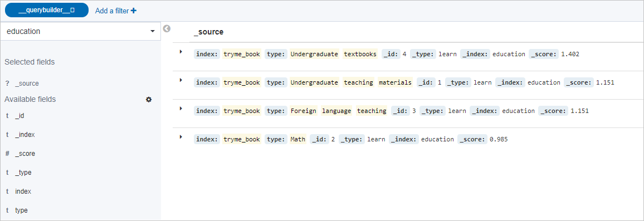Select the index field in Available fields
Screen dimensions: 644x221
[x=23, y=191]
